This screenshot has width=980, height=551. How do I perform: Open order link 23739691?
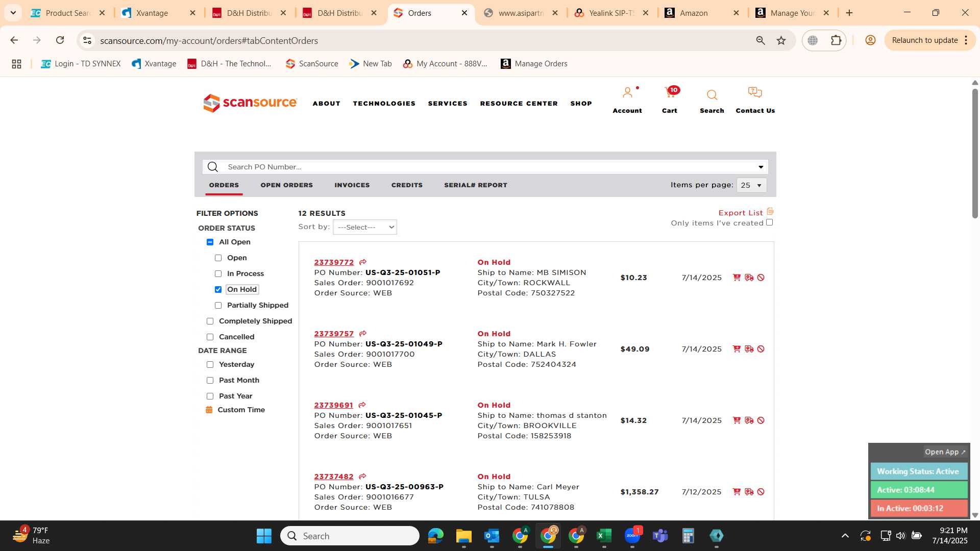(333, 405)
